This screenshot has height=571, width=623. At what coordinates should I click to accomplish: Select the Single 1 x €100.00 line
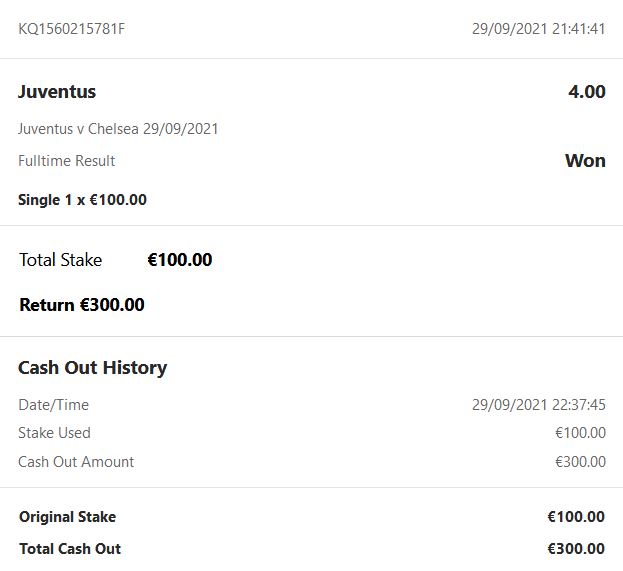(x=82, y=199)
